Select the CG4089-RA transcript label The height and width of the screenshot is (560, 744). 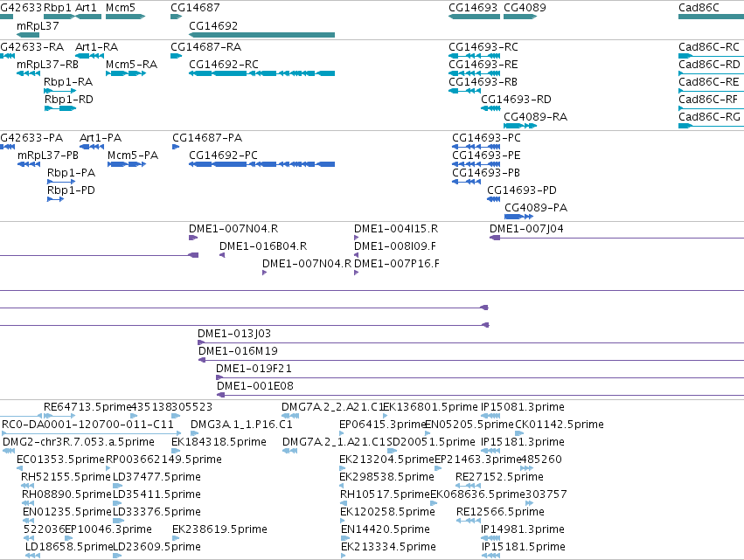[536, 117]
